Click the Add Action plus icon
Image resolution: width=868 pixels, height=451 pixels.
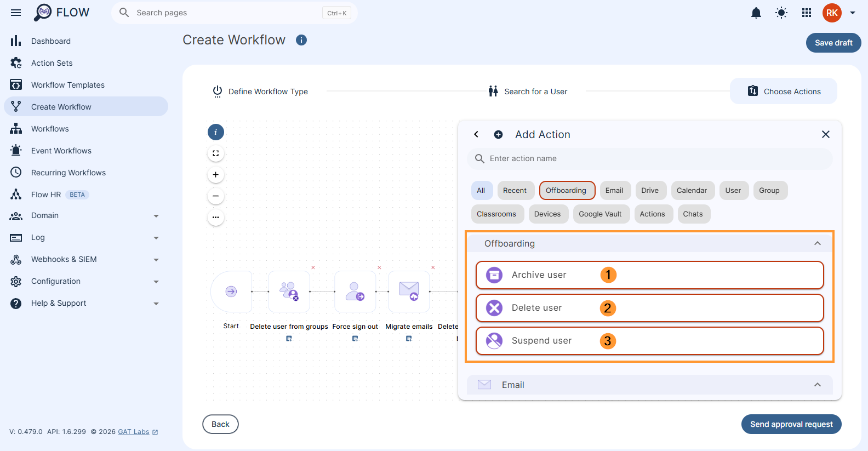499,135
